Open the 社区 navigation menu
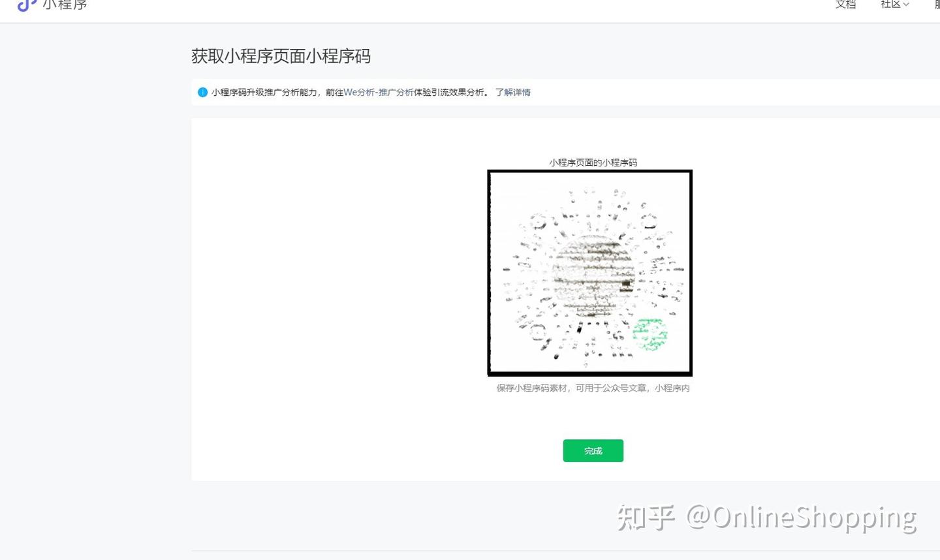Image resolution: width=940 pixels, height=560 pixels. pos(890,5)
